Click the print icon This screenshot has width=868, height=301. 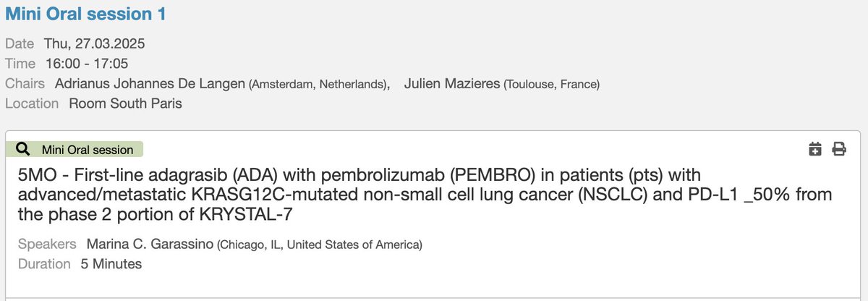click(x=839, y=150)
